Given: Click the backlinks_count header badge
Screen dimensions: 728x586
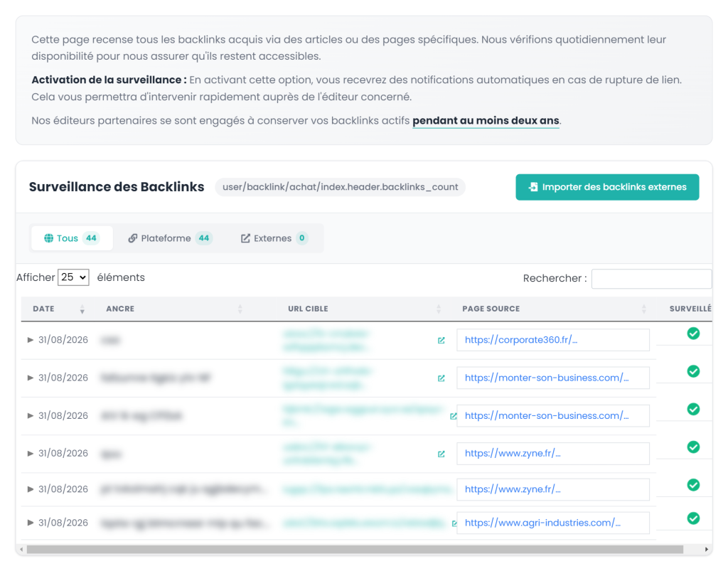Looking at the screenshot, I should 341,187.
